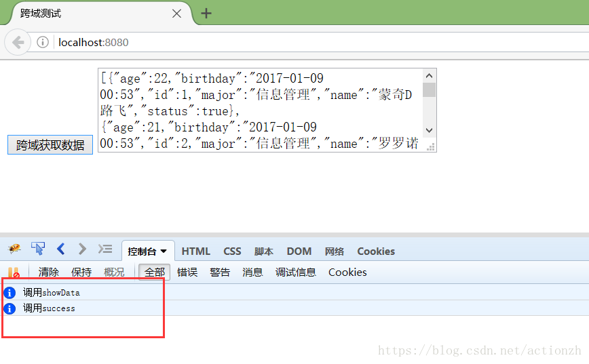Select the 调用showData console log row
This screenshot has width=589, height=364.
(x=294, y=292)
